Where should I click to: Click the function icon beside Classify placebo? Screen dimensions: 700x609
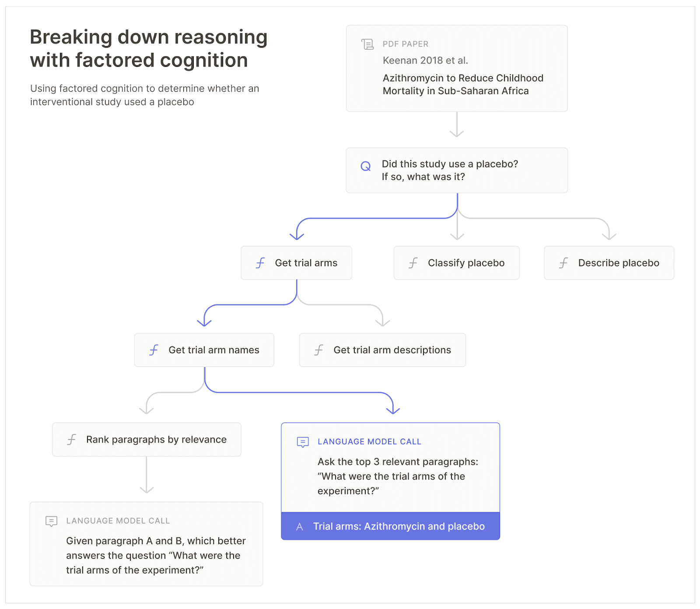coord(413,263)
